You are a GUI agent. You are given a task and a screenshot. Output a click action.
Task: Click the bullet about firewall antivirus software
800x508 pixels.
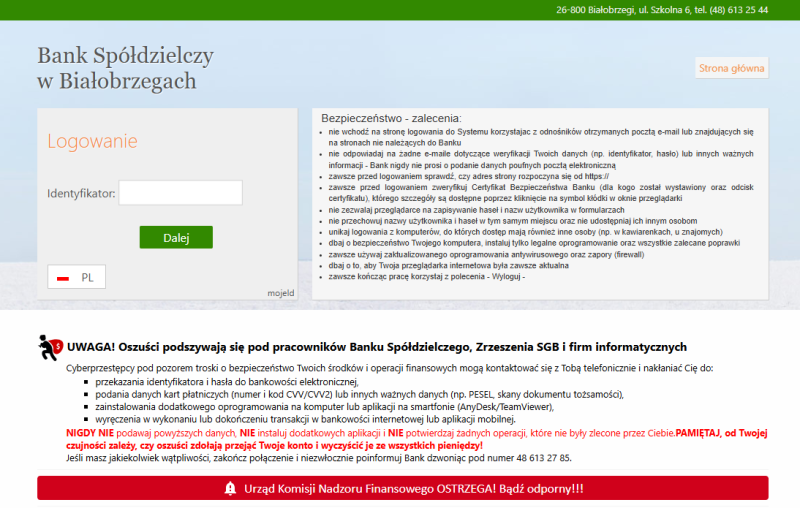(486, 255)
